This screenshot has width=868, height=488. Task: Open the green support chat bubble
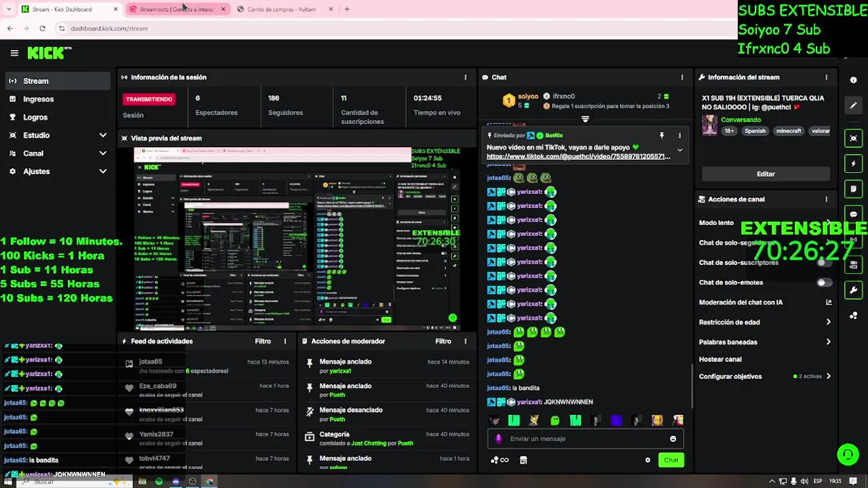[848, 454]
